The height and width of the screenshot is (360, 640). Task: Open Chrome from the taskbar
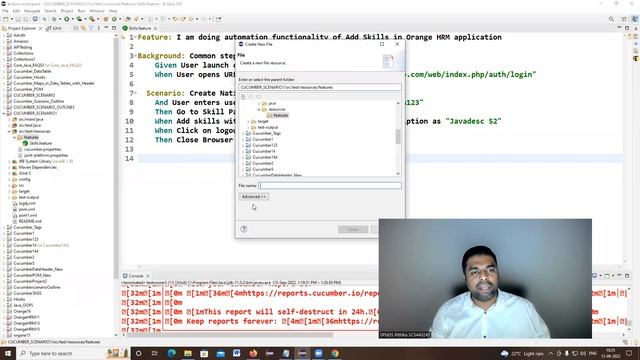click(335, 353)
